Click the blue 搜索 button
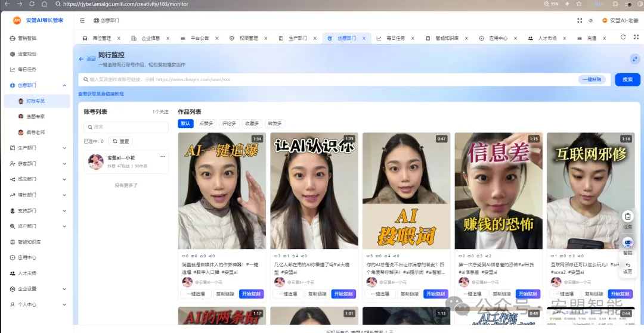The image size is (644, 333). tap(627, 79)
